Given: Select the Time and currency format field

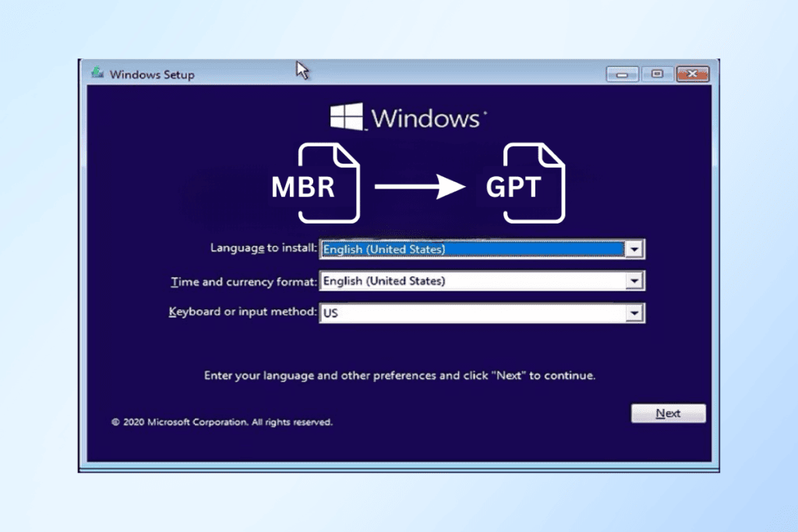Looking at the screenshot, I should click(482, 280).
